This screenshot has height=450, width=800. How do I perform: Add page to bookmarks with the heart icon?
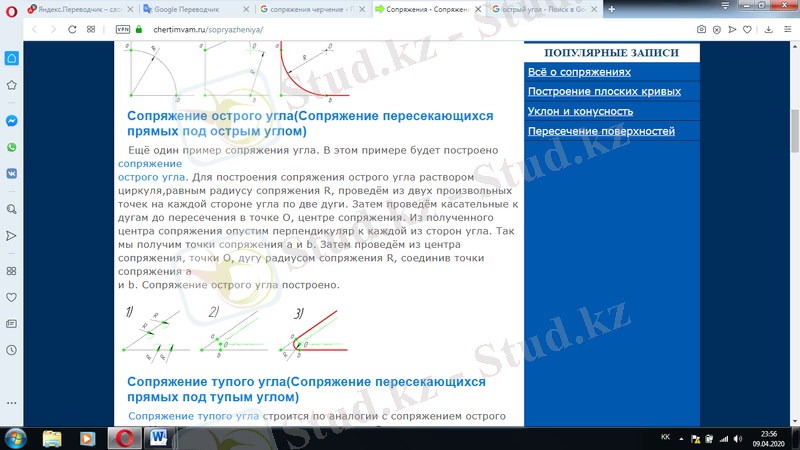[747, 30]
